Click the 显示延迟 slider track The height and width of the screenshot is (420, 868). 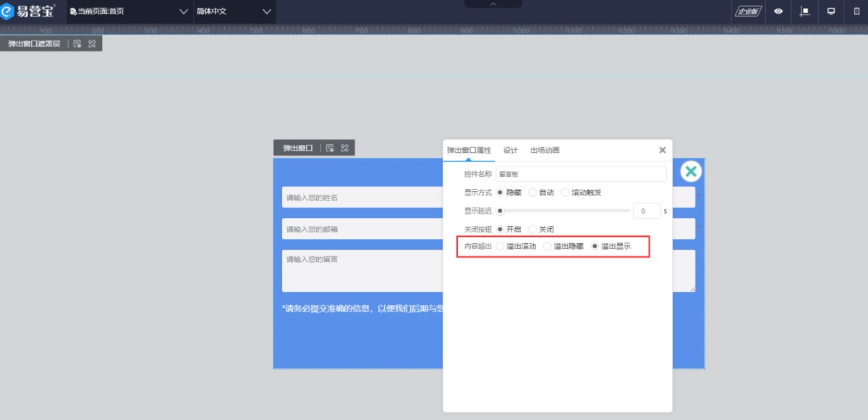(x=564, y=211)
